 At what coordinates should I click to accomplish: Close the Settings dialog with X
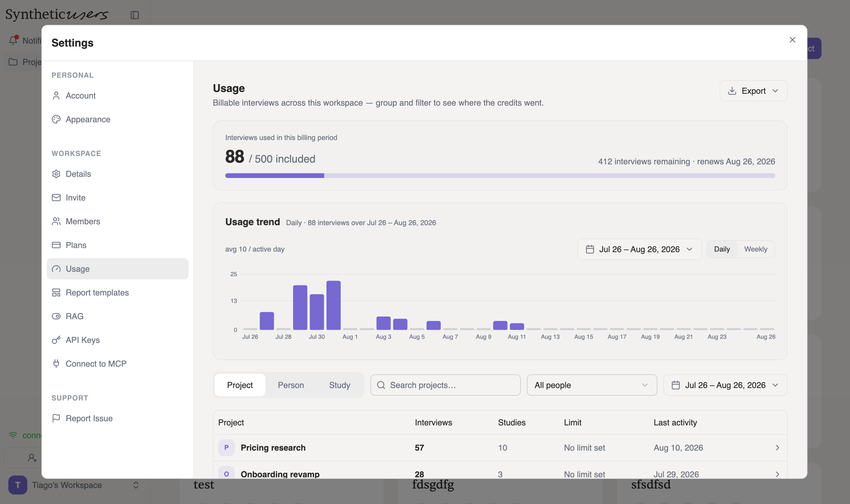coord(792,40)
